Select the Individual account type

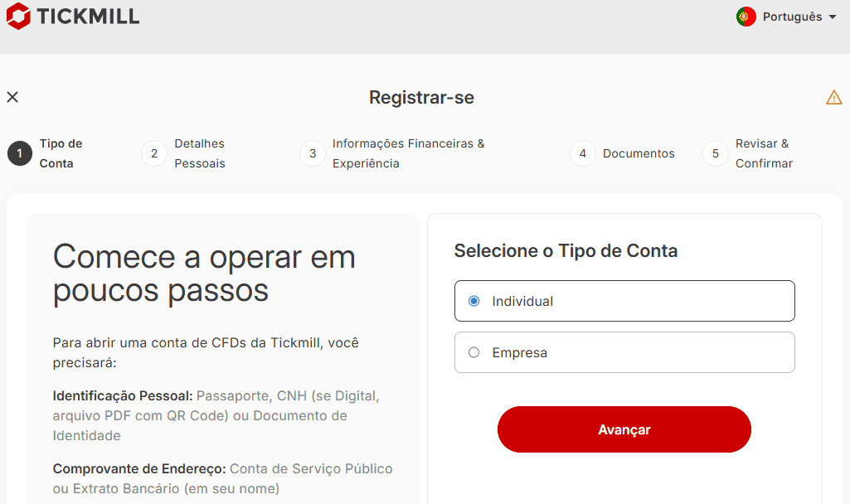(624, 300)
